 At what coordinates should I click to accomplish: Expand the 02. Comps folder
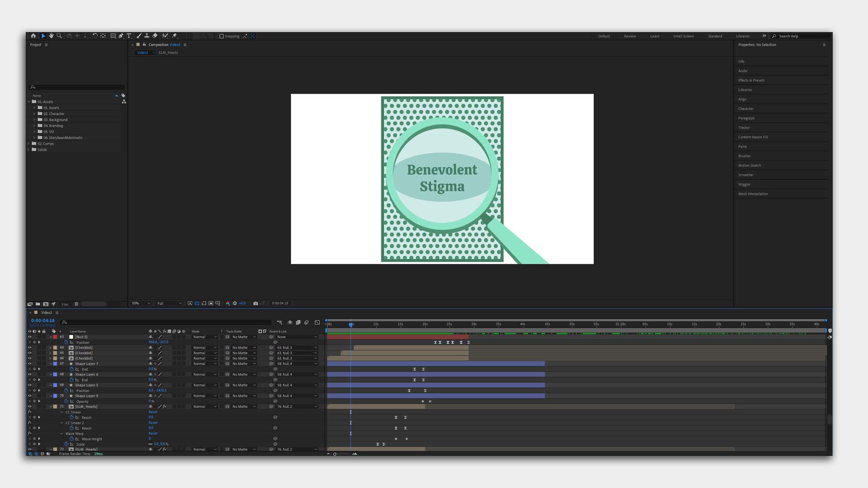[x=28, y=144]
